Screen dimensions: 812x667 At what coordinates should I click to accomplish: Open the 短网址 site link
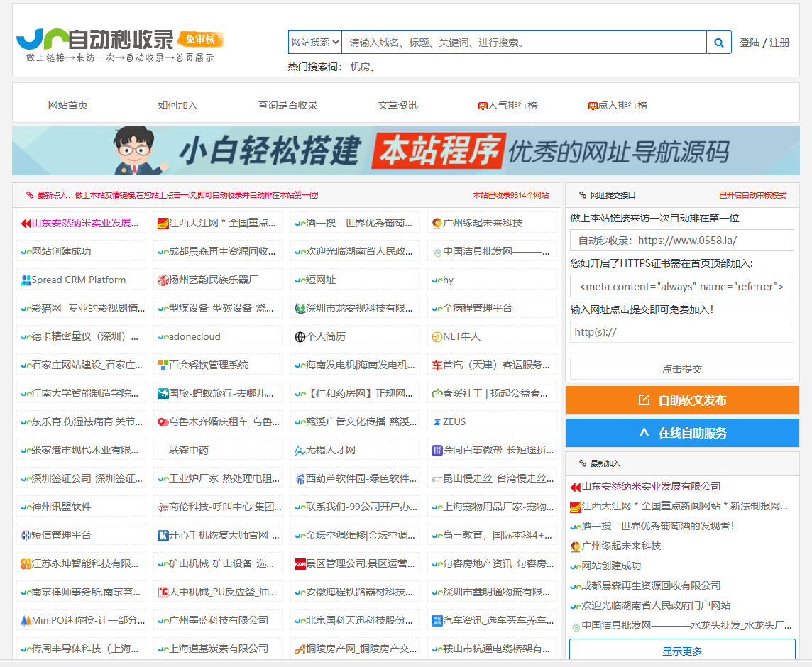321,280
